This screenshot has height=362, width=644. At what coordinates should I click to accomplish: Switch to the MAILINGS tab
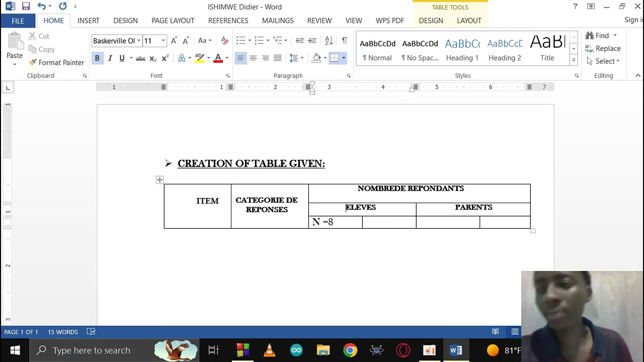(x=278, y=21)
